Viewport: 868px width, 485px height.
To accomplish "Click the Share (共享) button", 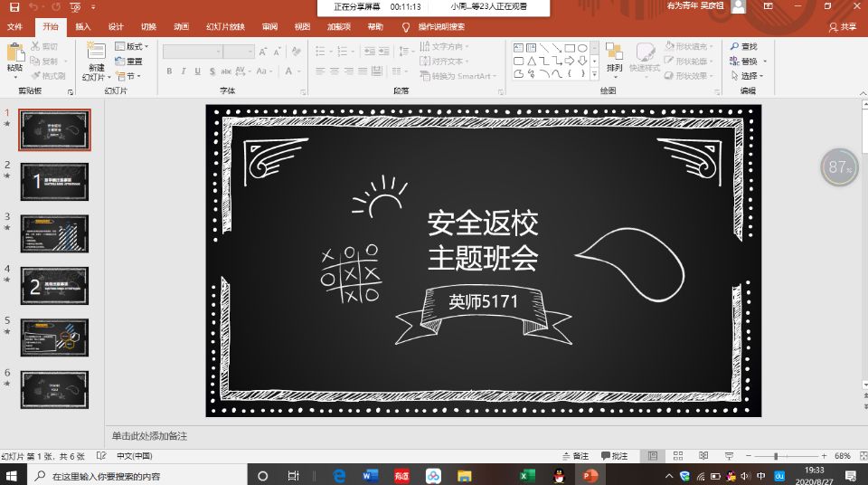I will pyautogui.click(x=843, y=27).
